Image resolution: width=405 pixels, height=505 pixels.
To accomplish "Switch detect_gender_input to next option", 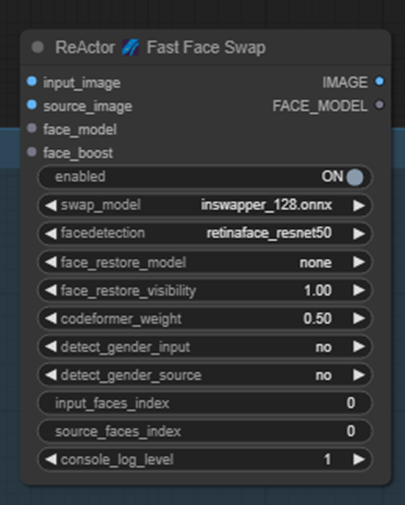I will (359, 347).
